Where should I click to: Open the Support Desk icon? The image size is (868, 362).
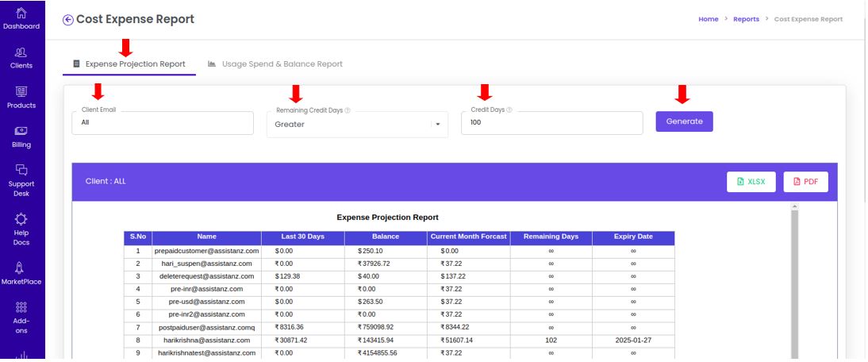click(21, 171)
